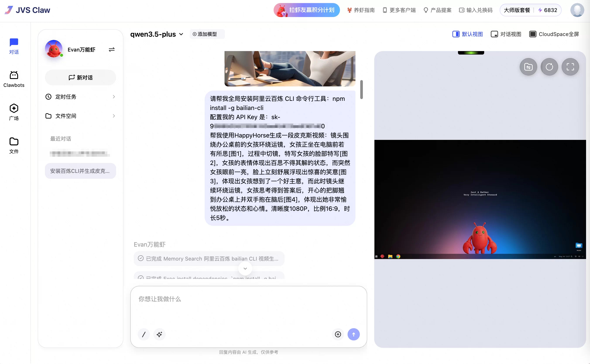Viewport: 590px width, 364px height.
Task: Open the 养虾指南 guide link
Action: point(361,10)
